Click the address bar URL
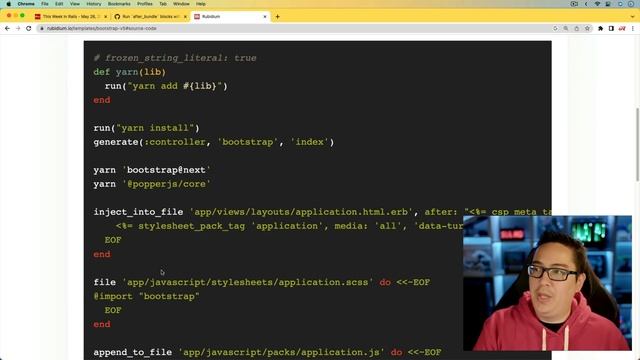Image resolution: width=640 pixels, height=360 pixels. (101, 28)
